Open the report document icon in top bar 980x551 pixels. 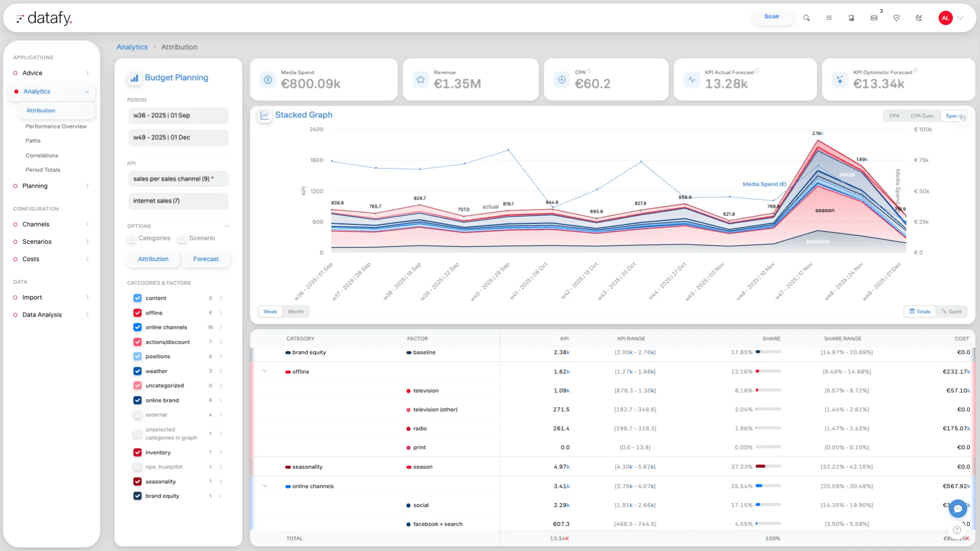pyautogui.click(x=851, y=18)
